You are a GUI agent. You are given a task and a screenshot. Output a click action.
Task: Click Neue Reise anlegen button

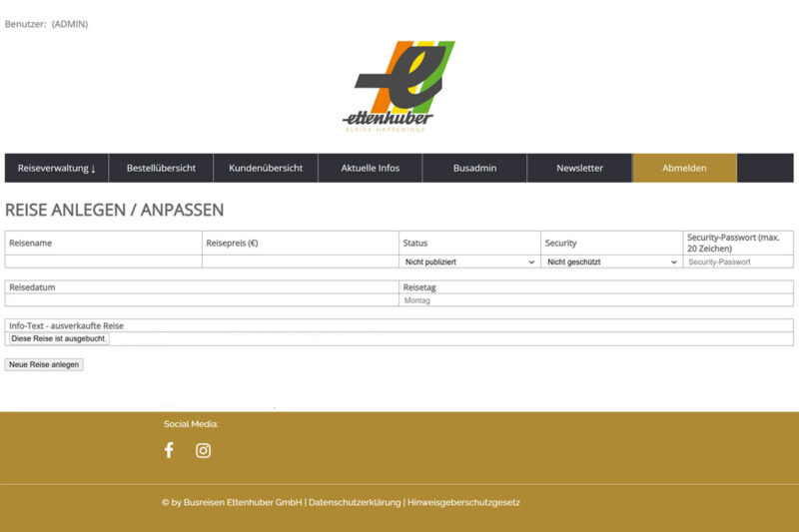pos(44,364)
